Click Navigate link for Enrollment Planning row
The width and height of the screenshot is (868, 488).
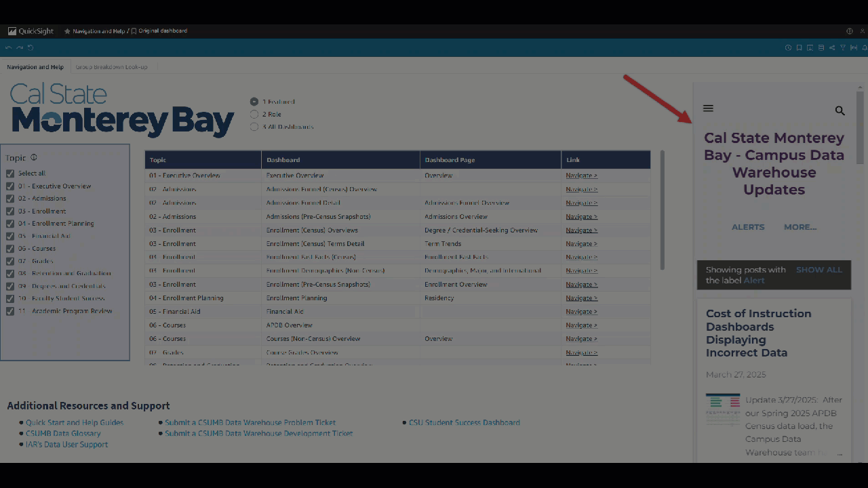(582, 298)
